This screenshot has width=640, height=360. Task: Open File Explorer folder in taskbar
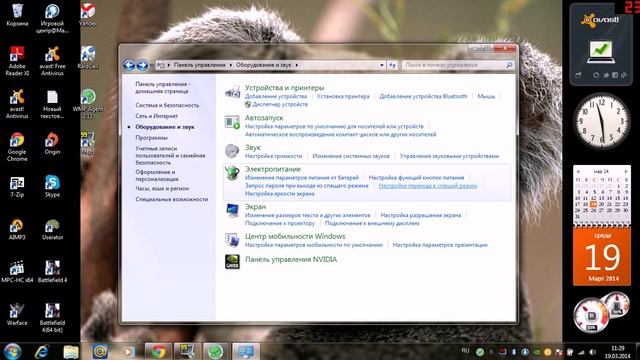tap(71, 351)
